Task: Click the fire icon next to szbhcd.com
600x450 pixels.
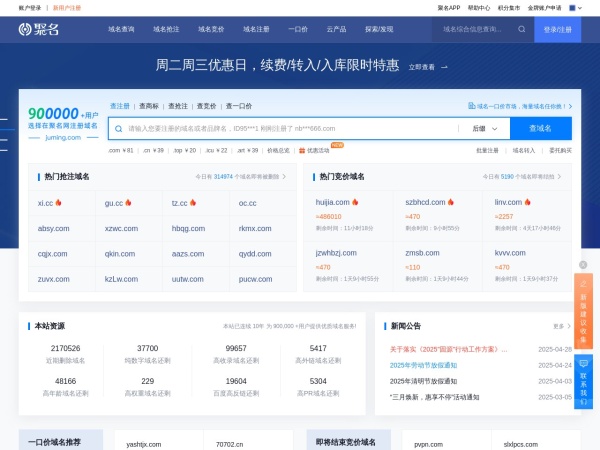Action: (451, 202)
